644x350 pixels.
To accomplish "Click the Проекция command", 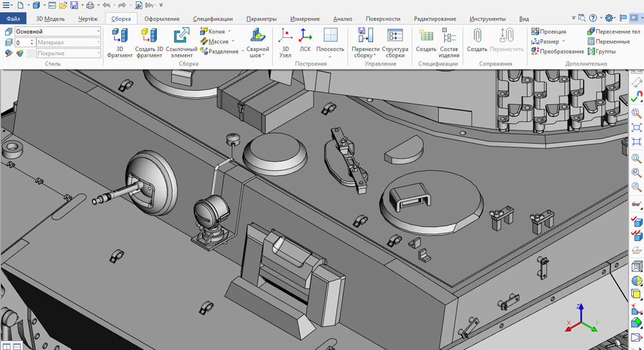I will tap(548, 31).
